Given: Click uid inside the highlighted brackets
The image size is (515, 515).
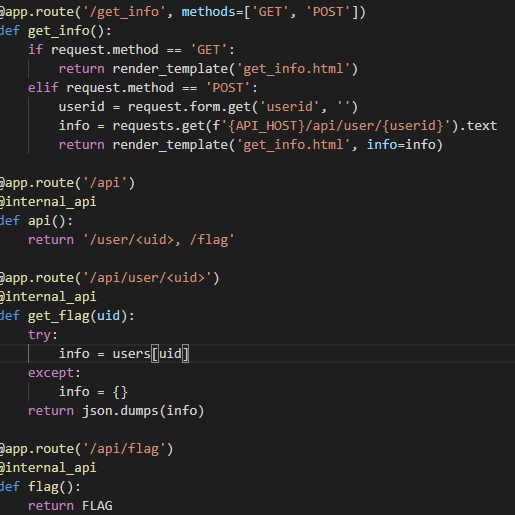Looking at the screenshot, I should coord(170,354).
